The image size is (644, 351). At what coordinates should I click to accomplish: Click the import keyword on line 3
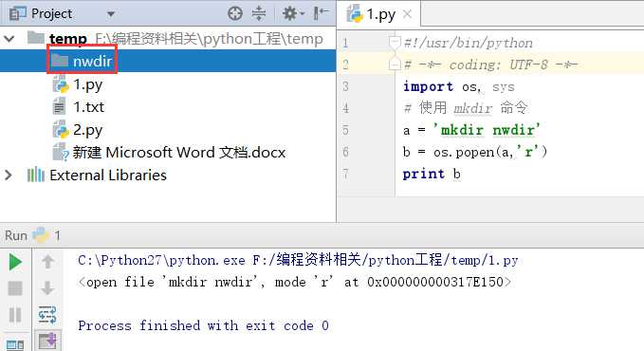[428, 86]
